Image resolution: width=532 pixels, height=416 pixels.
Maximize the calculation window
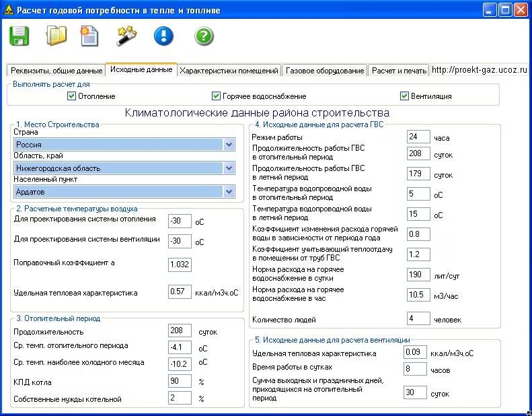[505, 10]
